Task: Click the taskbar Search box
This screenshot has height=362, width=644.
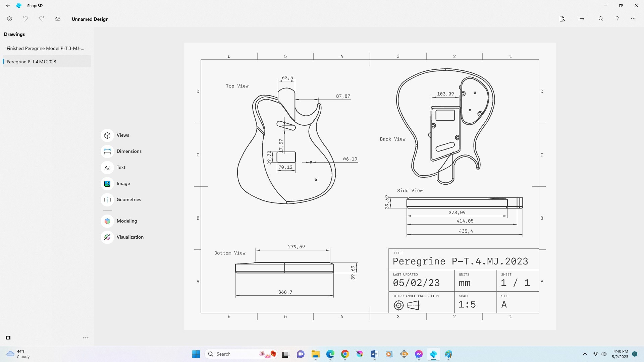Action: pos(241,354)
